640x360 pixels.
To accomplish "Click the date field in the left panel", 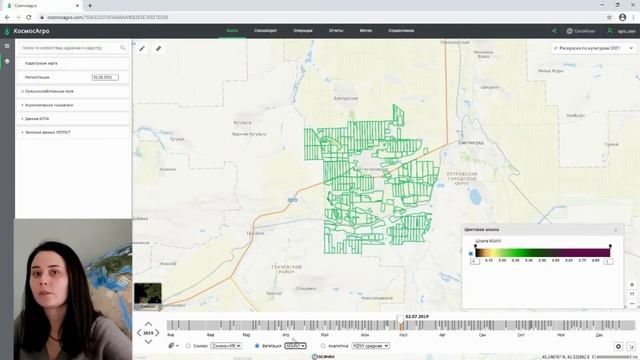I will tap(105, 77).
